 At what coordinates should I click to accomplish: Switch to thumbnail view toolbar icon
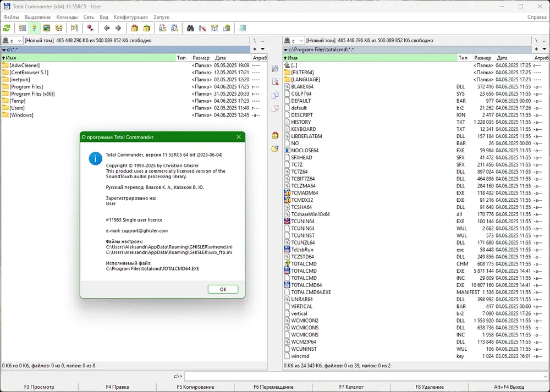tap(47, 28)
